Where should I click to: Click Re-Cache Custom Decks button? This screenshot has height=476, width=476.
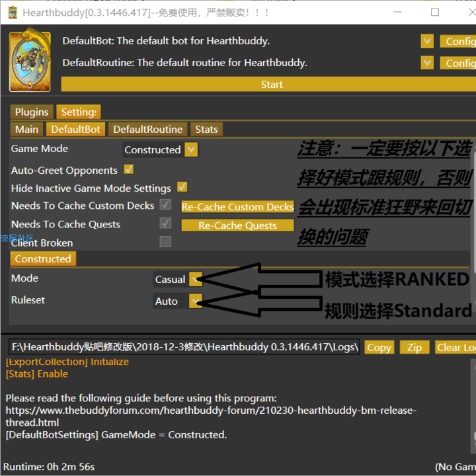[x=237, y=207]
